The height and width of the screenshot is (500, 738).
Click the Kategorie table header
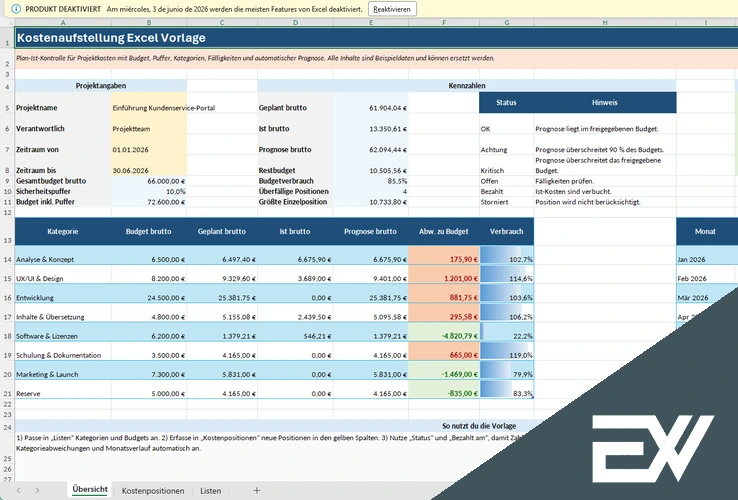[63, 231]
